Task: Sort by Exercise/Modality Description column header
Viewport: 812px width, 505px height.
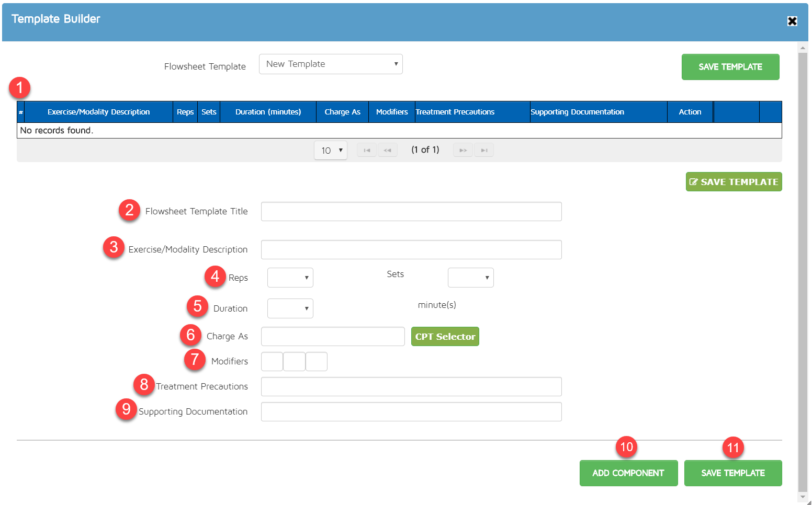Action: (x=98, y=112)
